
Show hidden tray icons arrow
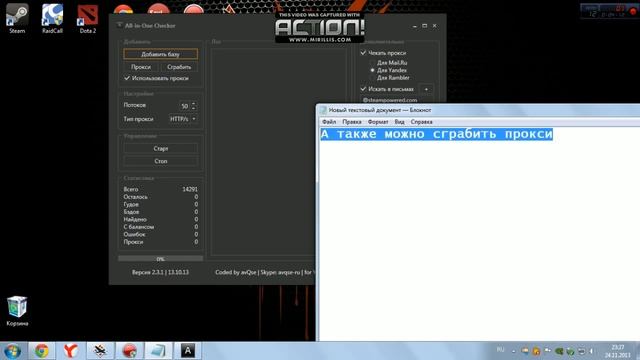pos(513,351)
